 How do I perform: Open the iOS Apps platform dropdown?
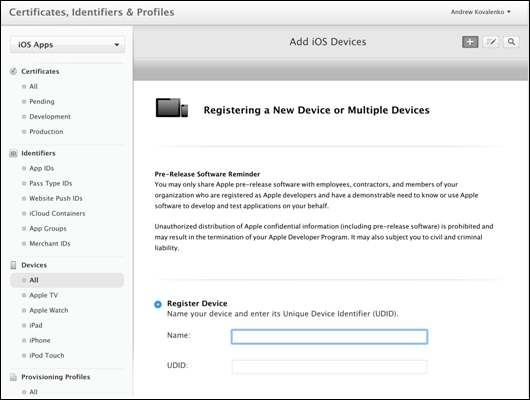coord(68,45)
